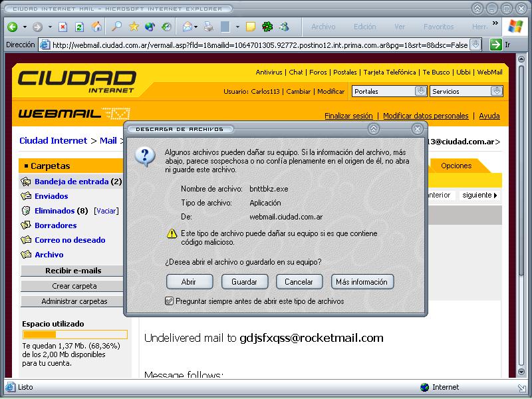The image size is (532, 399).
Task: Open the address bar URL history dropdown
Action: tap(475, 45)
